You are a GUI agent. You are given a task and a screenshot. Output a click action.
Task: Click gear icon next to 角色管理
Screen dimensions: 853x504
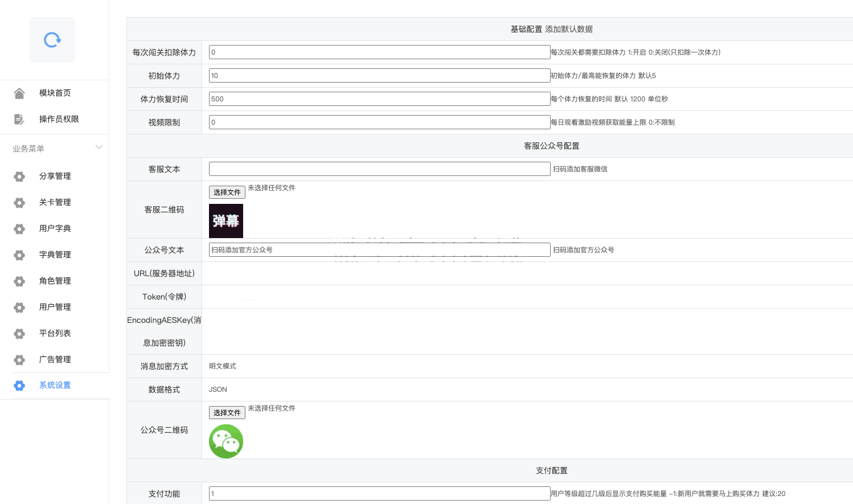click(19, 281)
